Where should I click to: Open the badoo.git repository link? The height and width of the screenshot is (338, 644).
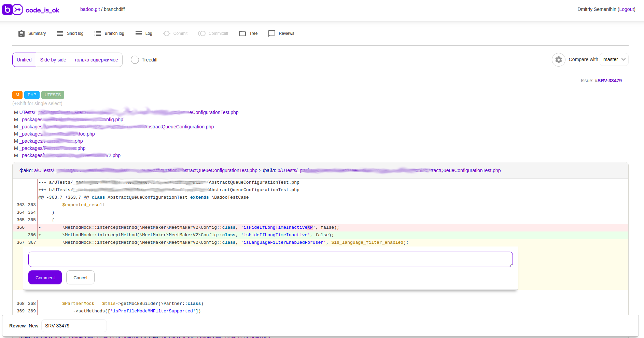click(x=90, y=9)
